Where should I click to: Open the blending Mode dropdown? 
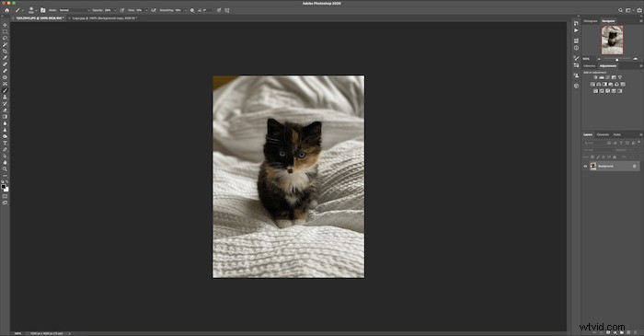point(74,10)
